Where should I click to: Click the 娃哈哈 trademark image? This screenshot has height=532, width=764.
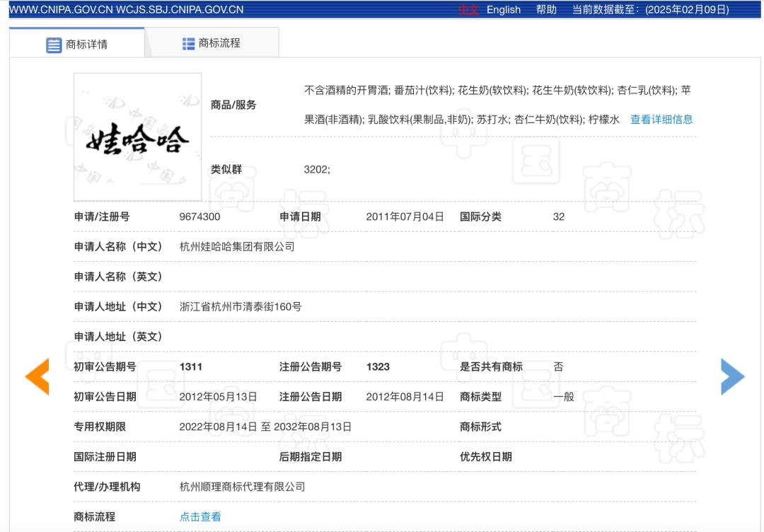pyautogui.click(x=137, y=137)
